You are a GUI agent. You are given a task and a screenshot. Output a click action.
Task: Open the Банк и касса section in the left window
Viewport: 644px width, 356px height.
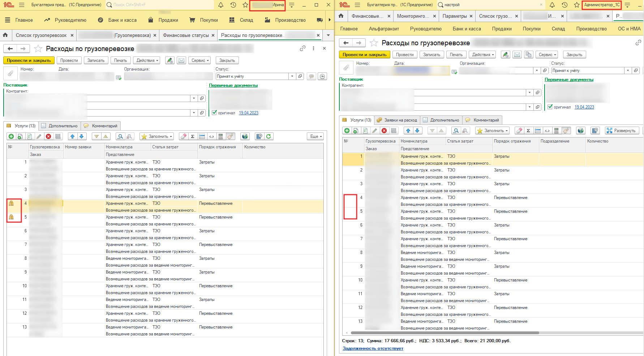(x=117, y=20)
